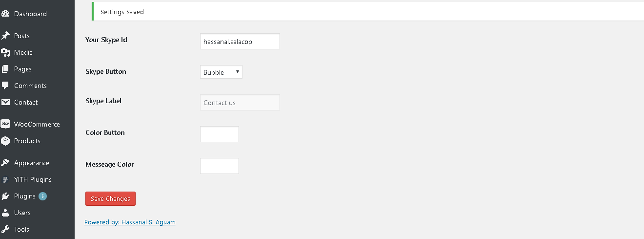Pick a color in Messeage Color field

coord(220,166)
